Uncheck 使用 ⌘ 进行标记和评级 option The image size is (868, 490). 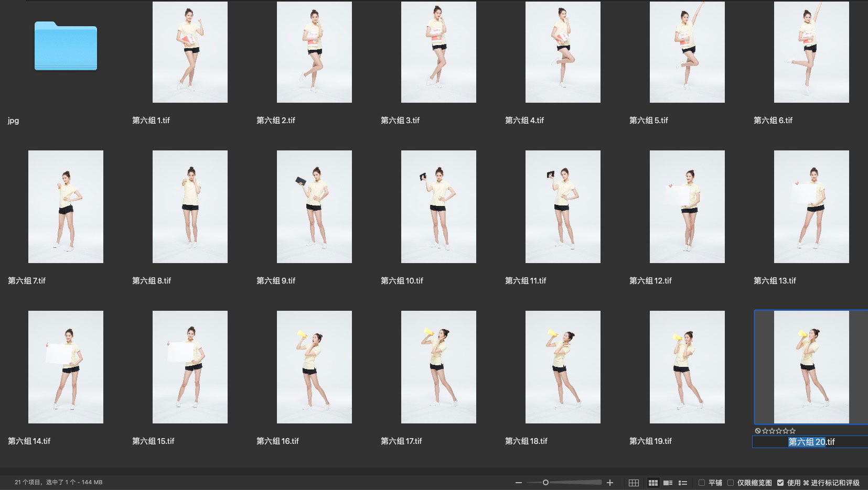[780, 483]
